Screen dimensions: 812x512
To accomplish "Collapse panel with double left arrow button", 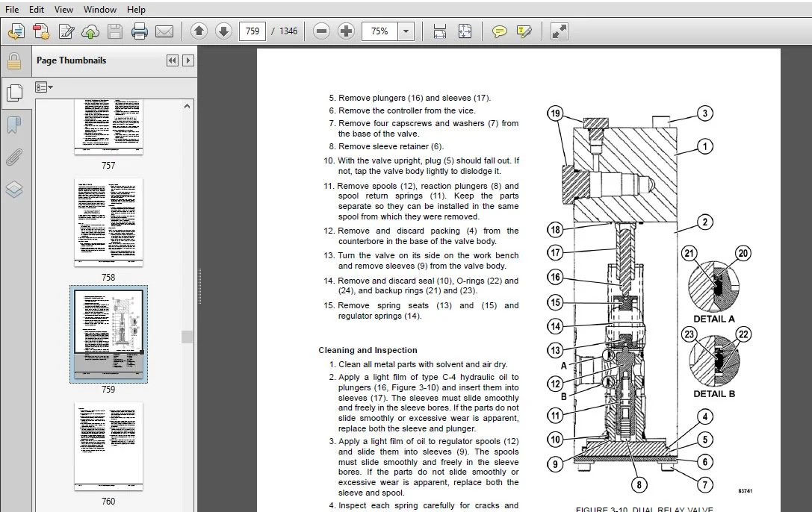I will click(x=173, y=60).
